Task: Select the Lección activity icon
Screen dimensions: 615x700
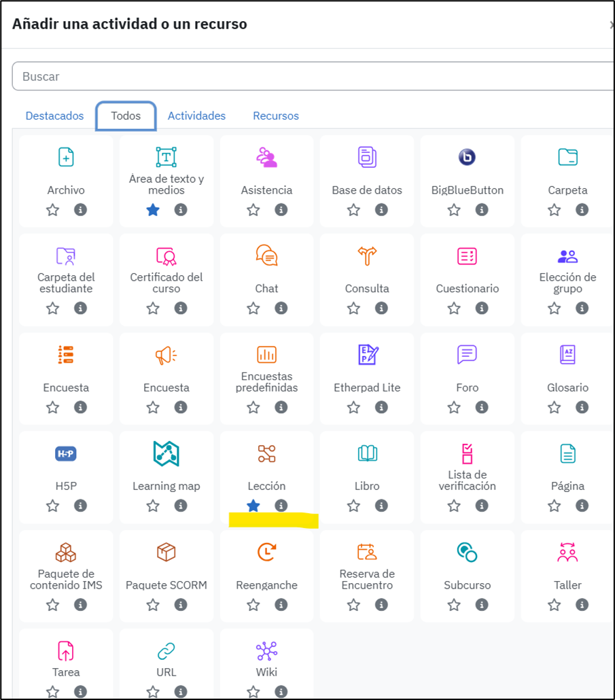Action: [266, 453]
